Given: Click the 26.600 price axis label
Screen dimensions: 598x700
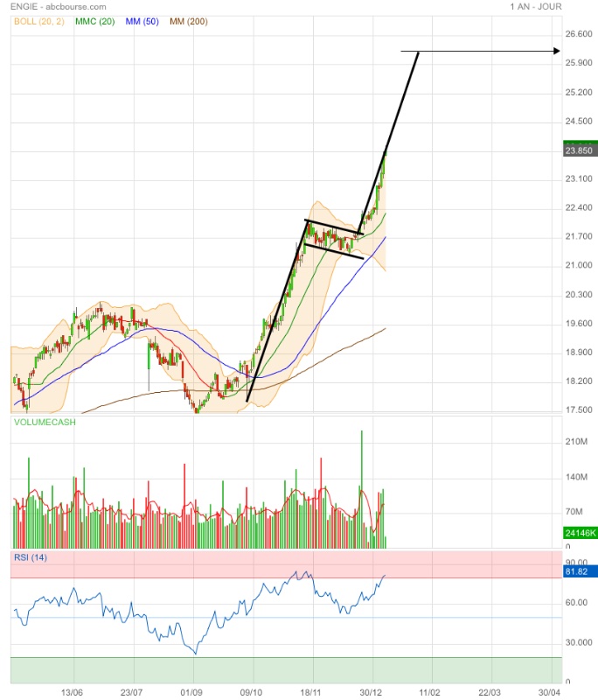Looking at the screenshot, I should click(579, 34).
